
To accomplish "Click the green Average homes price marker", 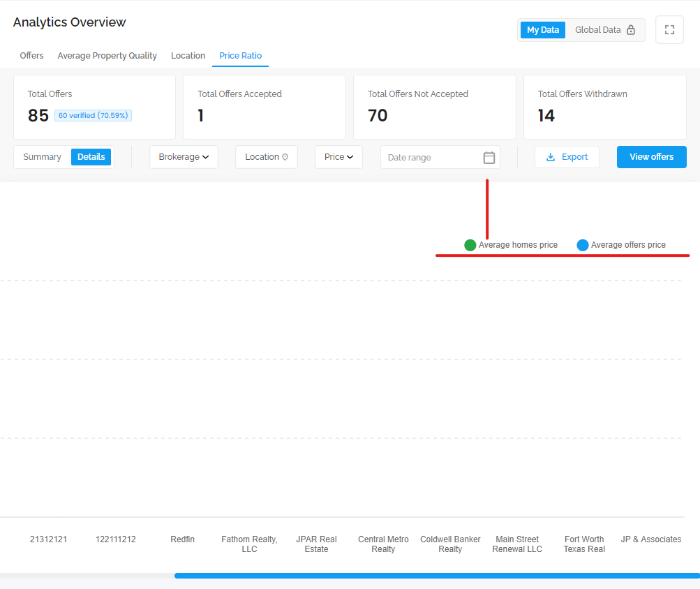I will tap(470, 245).
